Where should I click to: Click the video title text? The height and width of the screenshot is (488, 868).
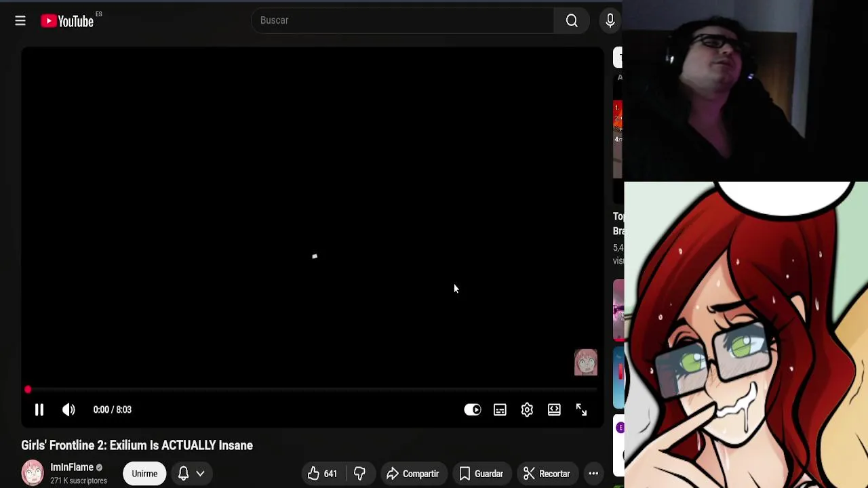[137, 445]
